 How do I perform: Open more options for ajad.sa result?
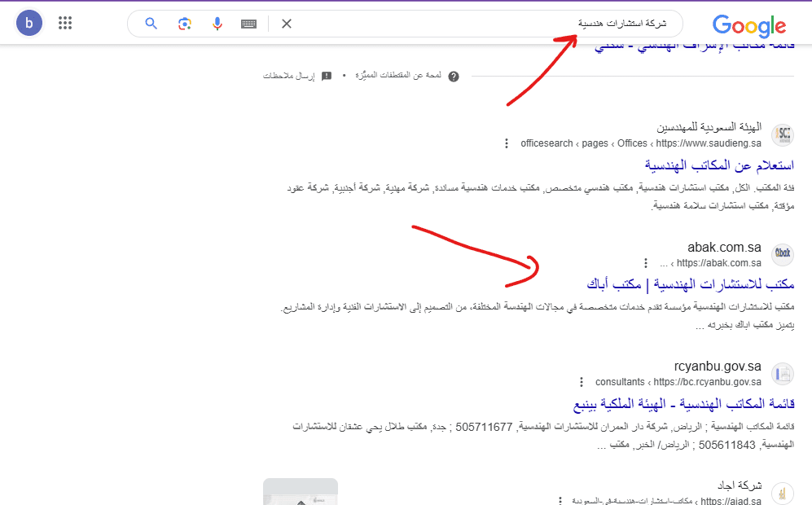[560, 501]
